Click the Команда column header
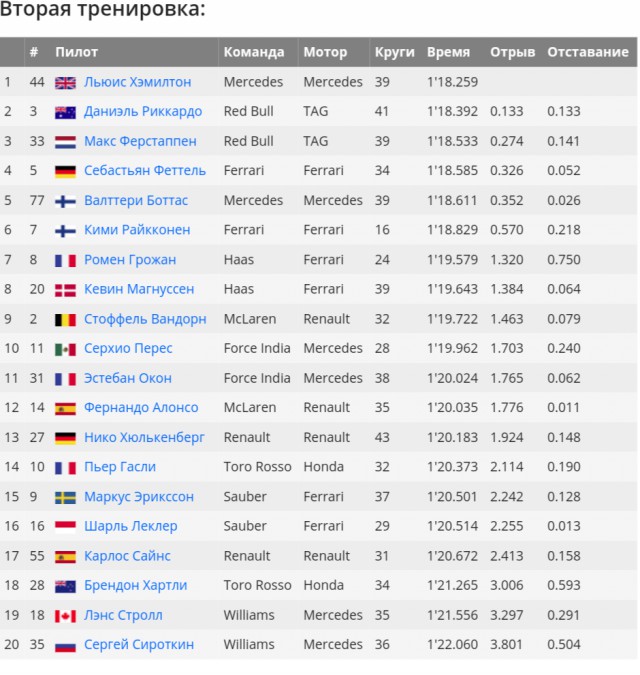The image size is (640, 675). (254, 52)
